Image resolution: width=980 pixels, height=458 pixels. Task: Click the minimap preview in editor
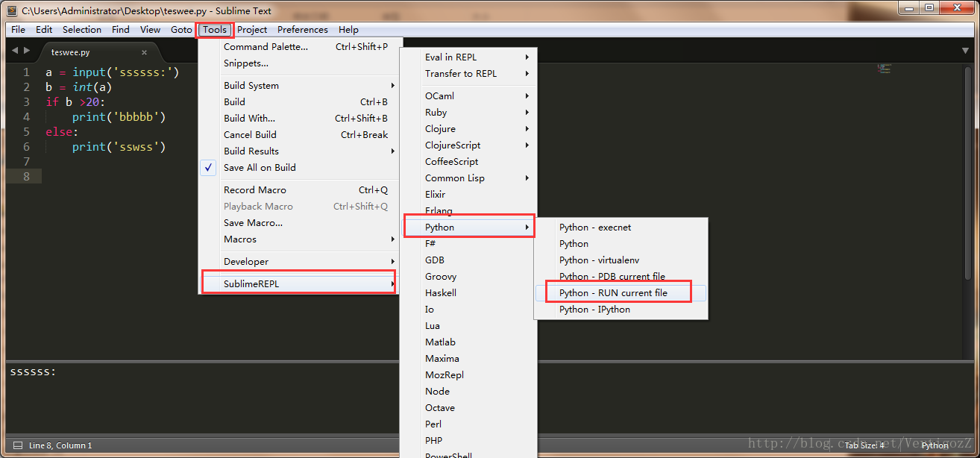[x=885, y=69]
